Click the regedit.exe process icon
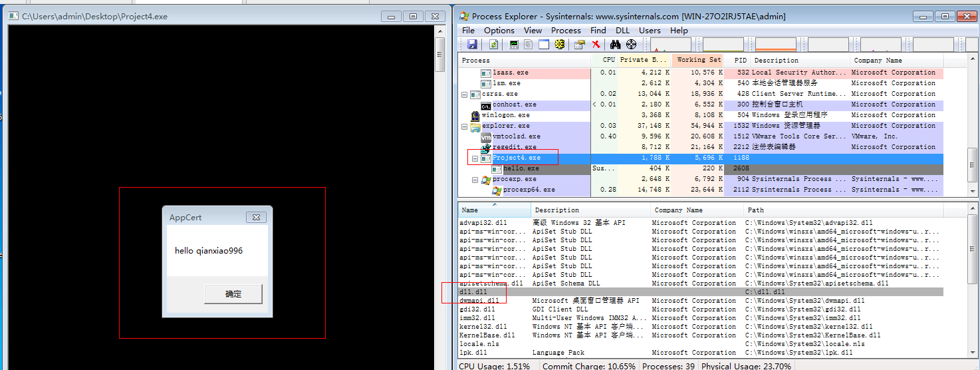The width and height of the screenshot is (980, 370). coord(486,147)
